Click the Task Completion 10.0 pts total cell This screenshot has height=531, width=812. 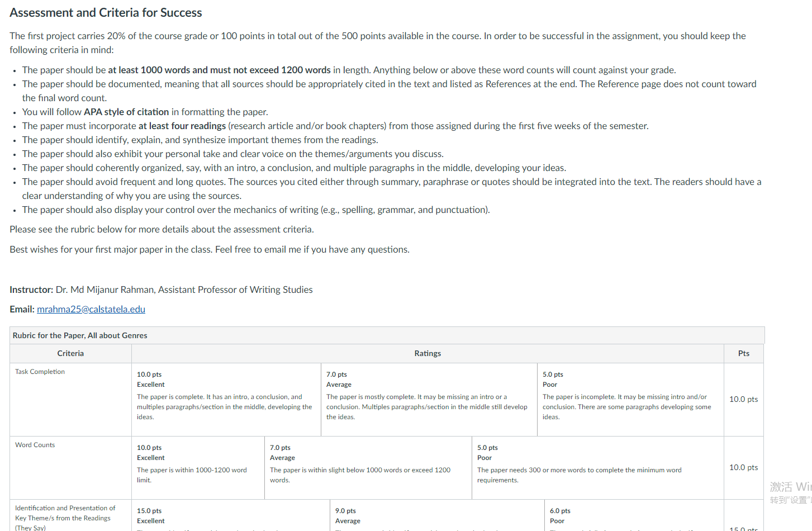tap(744, 399)
